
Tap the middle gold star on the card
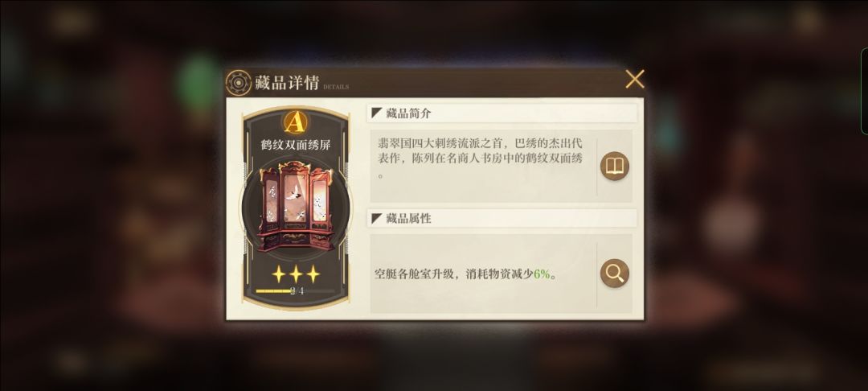point(296,274)
